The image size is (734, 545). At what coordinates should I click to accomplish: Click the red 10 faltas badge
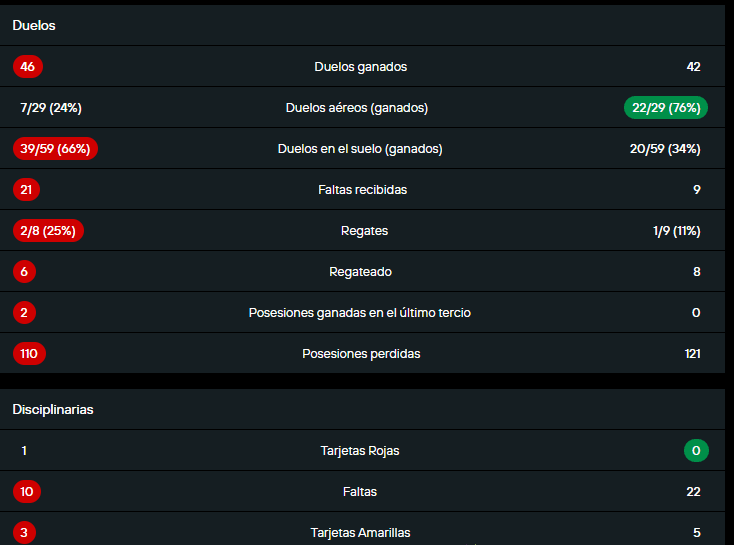pos(27,492)
